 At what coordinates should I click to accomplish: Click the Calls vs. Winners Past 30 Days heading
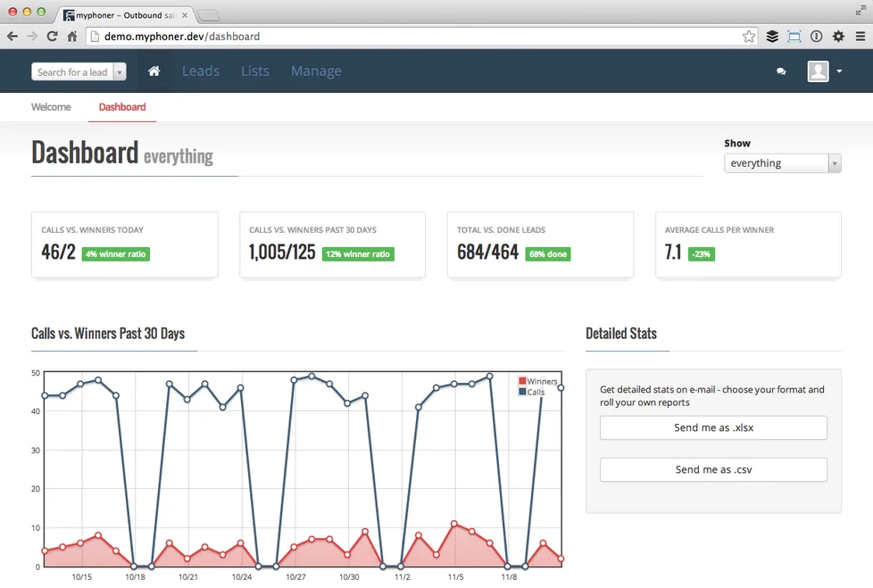pos(108,333)
